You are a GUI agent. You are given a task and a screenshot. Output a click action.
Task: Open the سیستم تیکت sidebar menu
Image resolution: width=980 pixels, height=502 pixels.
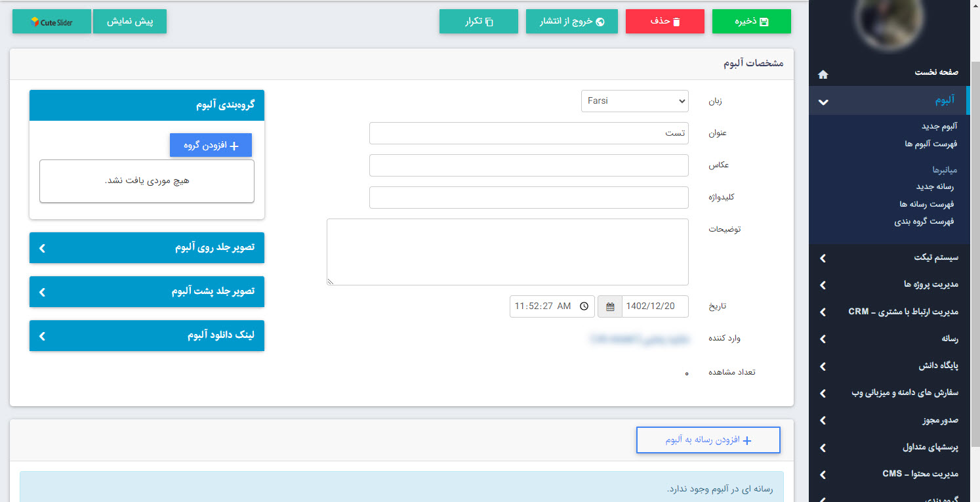pyautogui.click(x=888, y=258)
